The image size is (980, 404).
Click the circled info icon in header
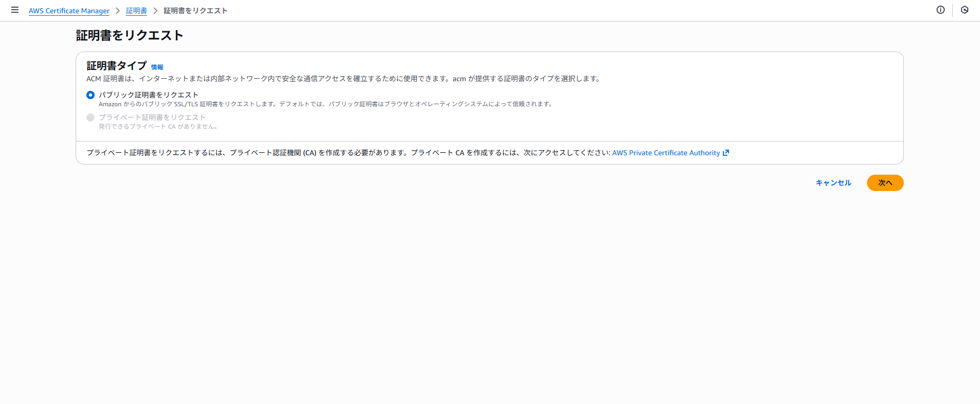(x=940, y=10)
